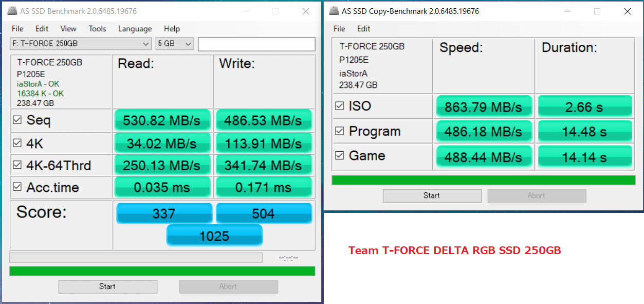Open the Language menu
The image size is (644, 304).
[x=135, y=29]
